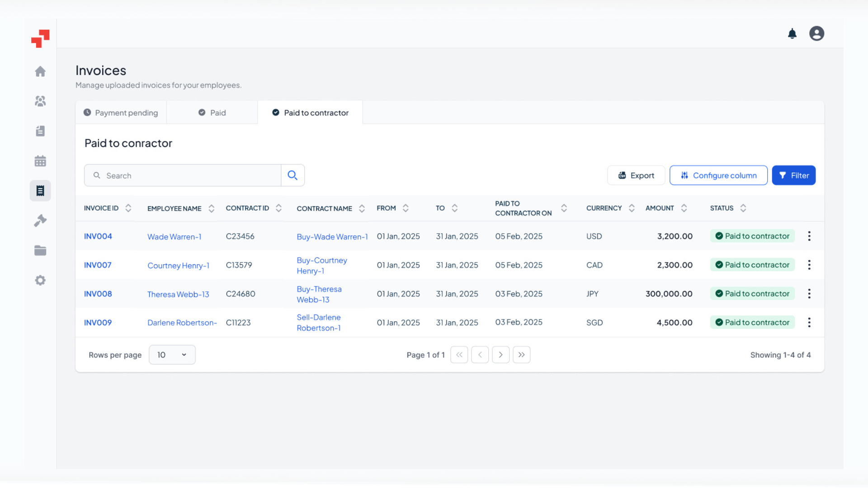Click inside the Search input field
Screen dimensions: 868x488
[181, 175]
